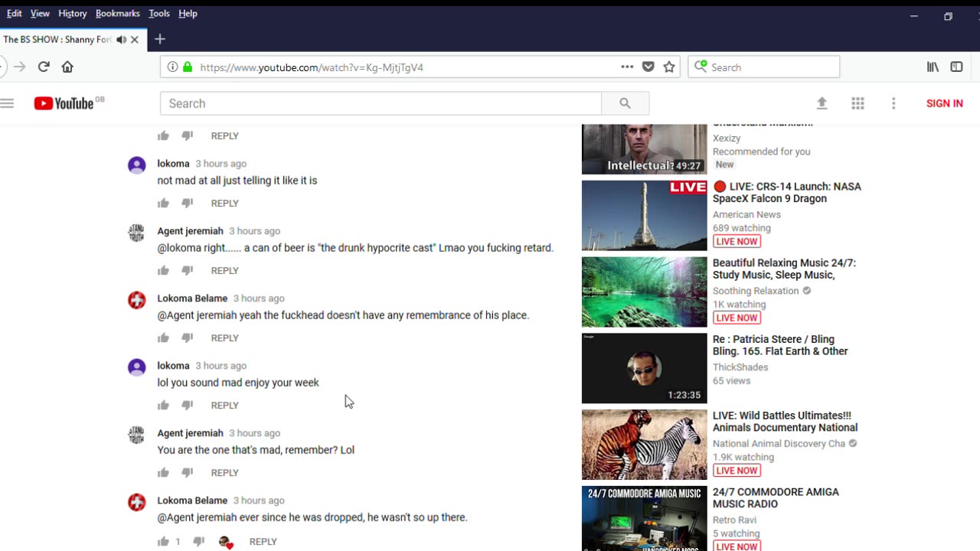Visit the Soothing Relaxation channel
980x551 pixels.
click(x=756, y=291)
